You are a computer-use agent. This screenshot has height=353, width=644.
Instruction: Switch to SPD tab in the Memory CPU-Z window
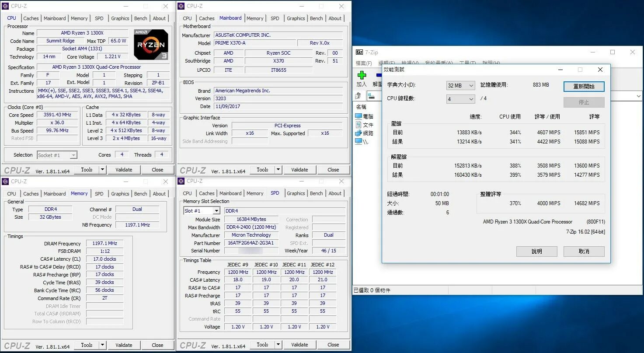click(x=99, y=194)
